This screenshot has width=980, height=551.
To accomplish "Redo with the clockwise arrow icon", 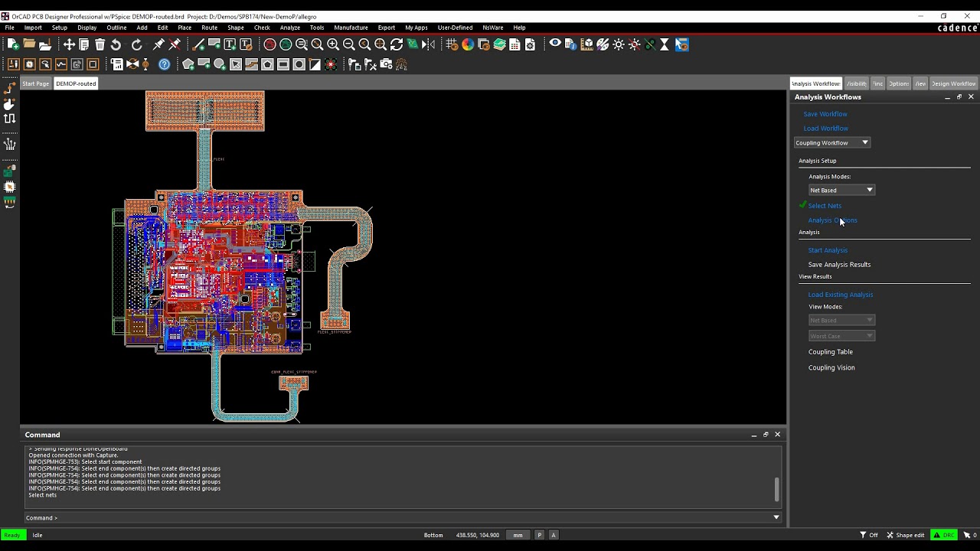I will pyautogui.click(x=137, y=44).
